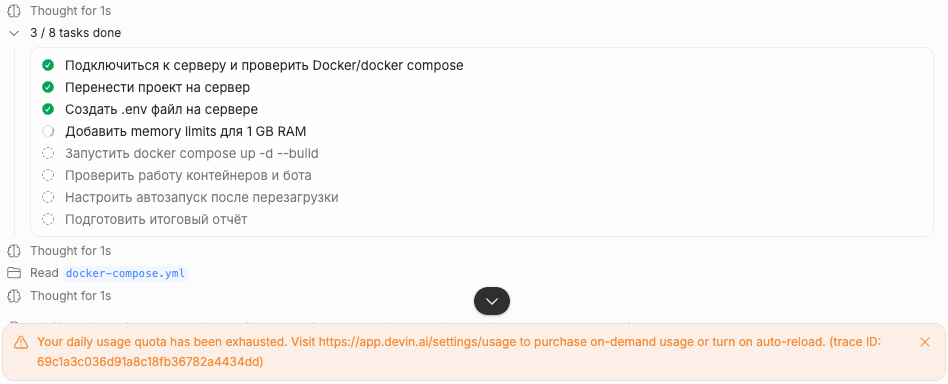This screenshot has height=384, width=948.
Task: Click the dashed circle for Подготовить итоговый отчёт
Action: 48,220
